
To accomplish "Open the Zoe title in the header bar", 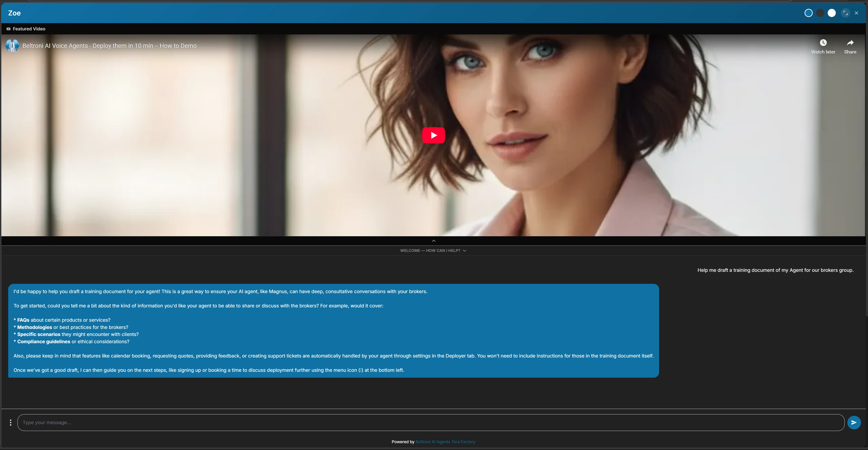I will pyautogui.click(x=14, y=13).
